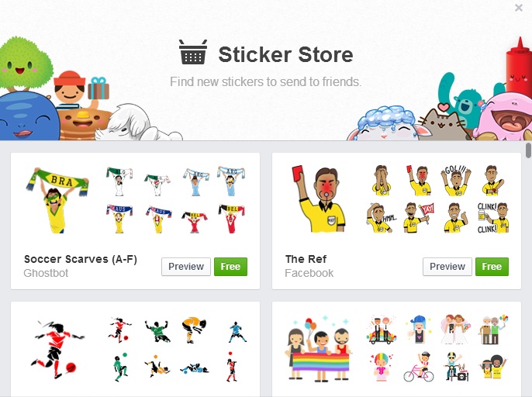The image size is (532, 397).
Task: Open The Ref pack title
Action: (x=306, y=259)
